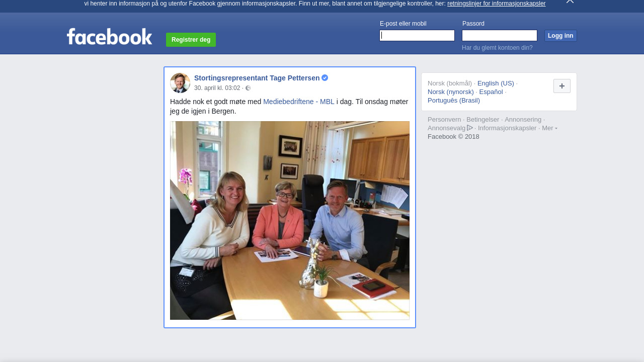Screen dimensions: 644x362
Task: Click the Facebook logo
Action: coord(109,36)
